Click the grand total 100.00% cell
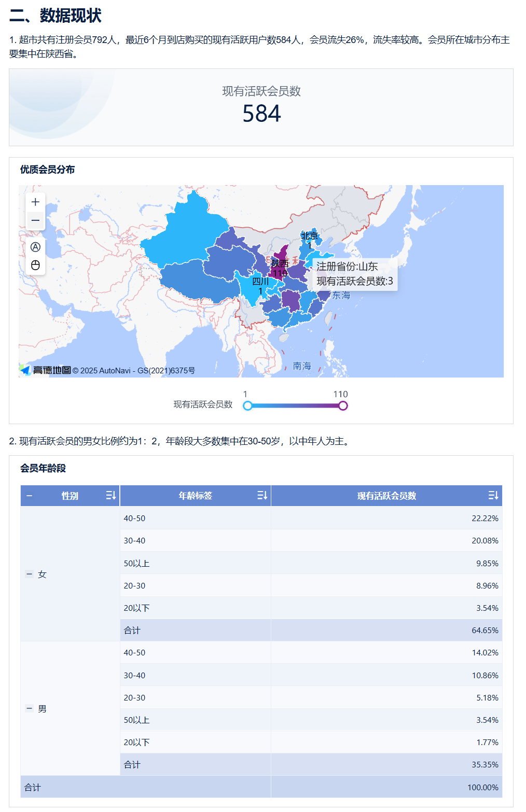The image size is (526, 812). point(386,787)
